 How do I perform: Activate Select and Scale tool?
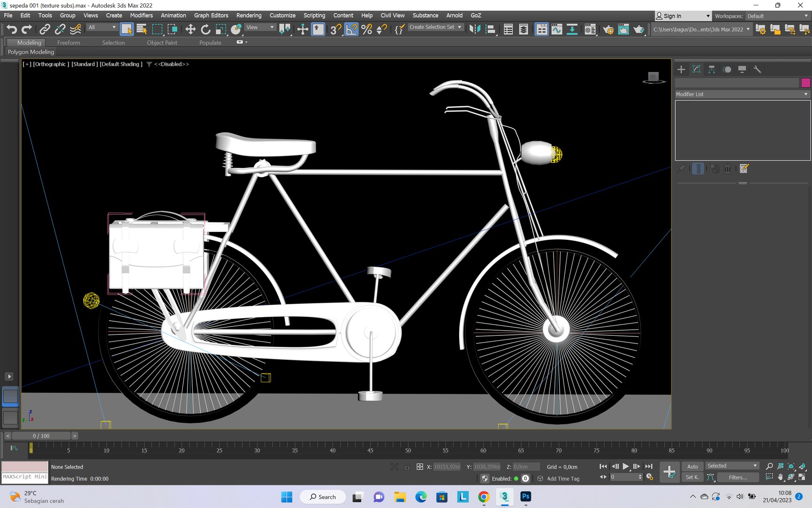point(220,29)
